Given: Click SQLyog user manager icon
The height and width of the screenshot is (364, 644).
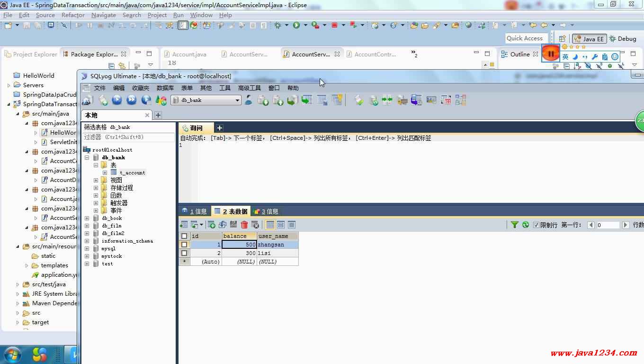Looking at the screenshot, I should (249, 100).
